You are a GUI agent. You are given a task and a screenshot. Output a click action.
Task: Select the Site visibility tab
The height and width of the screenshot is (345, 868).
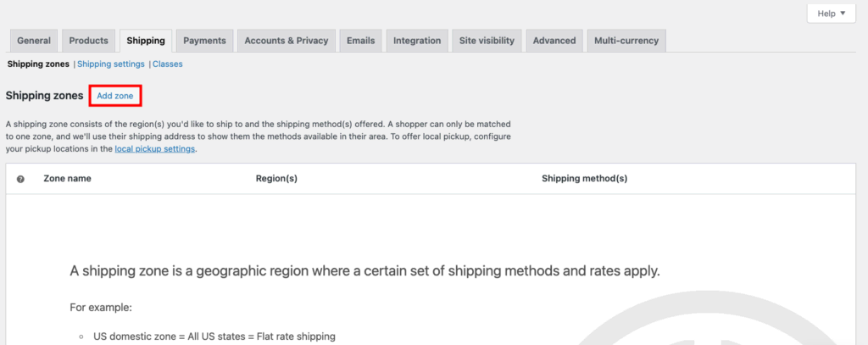(x=487, y=41)
